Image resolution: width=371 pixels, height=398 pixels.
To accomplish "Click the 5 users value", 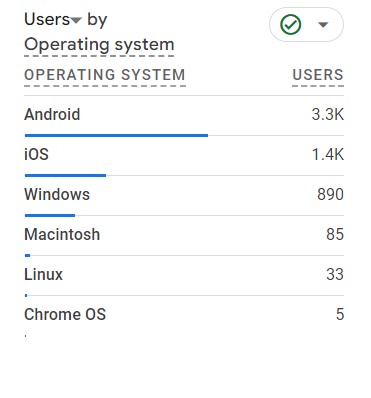I will point(340,314).
